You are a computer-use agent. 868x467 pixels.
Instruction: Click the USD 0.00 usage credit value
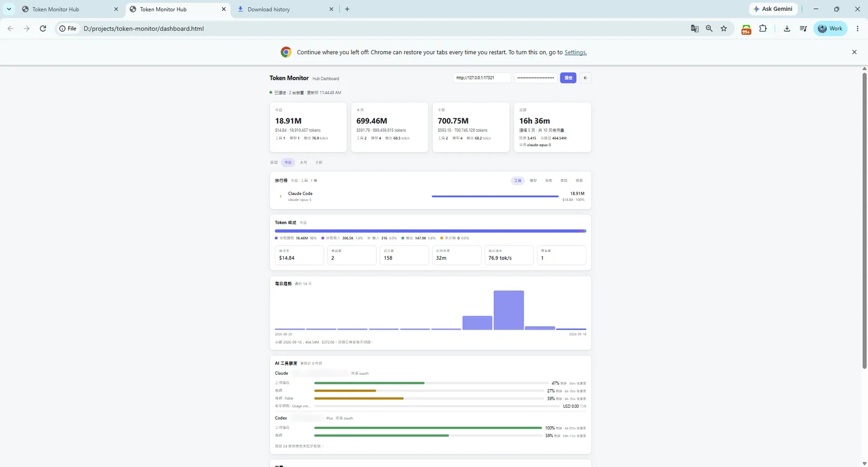click(571, 406)
